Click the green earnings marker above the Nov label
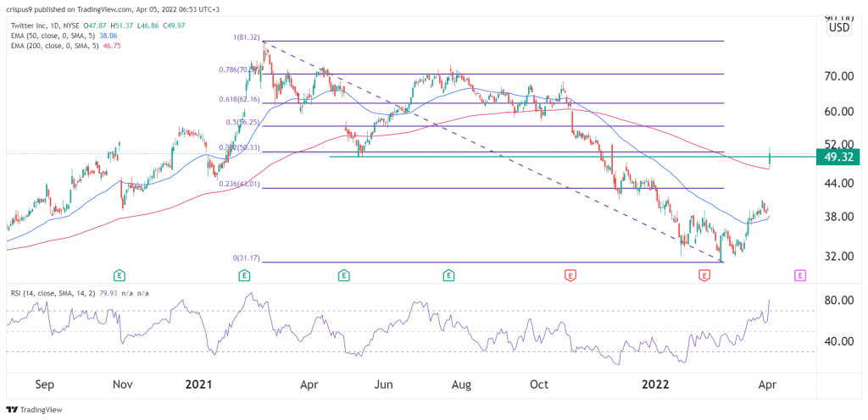Screen dimensions: 868x420 point(119,274)
